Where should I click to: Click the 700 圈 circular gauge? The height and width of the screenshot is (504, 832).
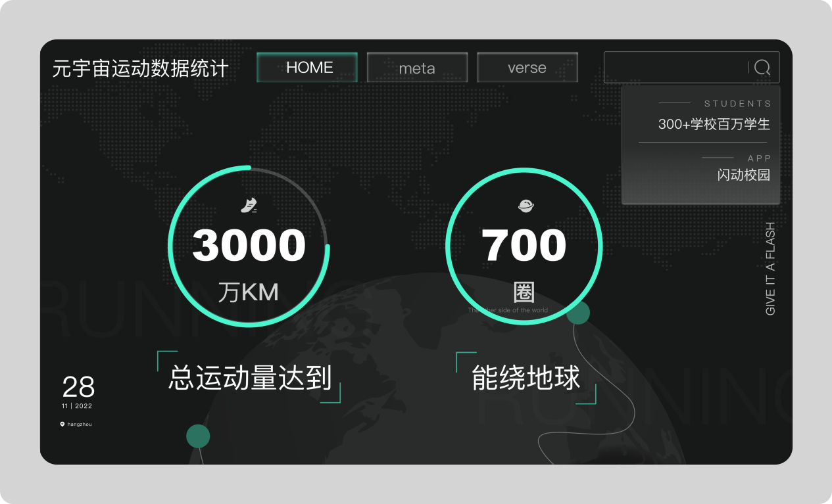524,246
